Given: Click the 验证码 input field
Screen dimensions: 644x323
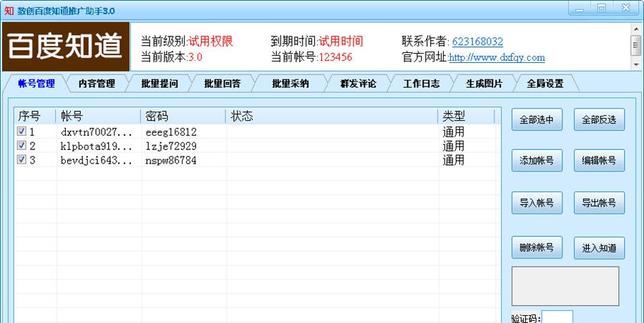Looking at the screenshot, I should tap(557, 317).
